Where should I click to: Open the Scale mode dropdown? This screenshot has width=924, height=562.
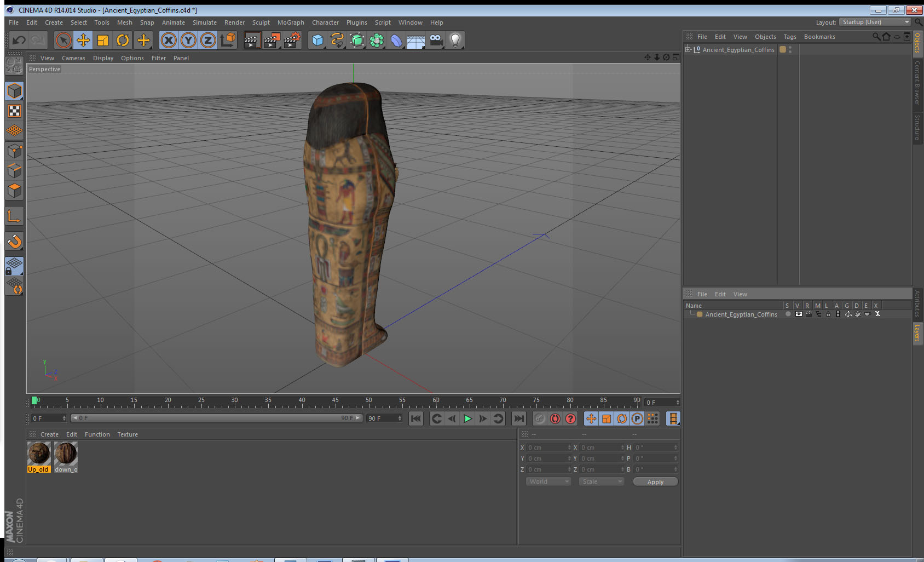(x=601, y=481)
